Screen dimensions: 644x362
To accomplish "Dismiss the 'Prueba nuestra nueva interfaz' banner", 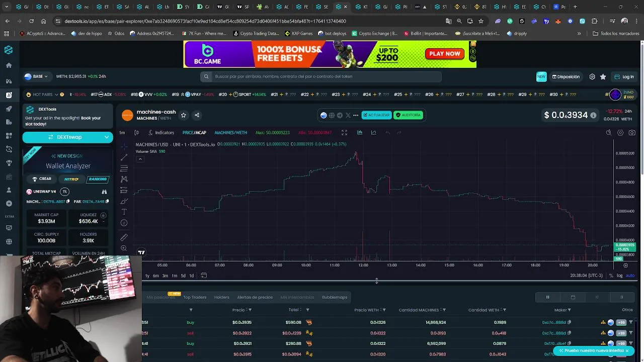I will [627, 350].
